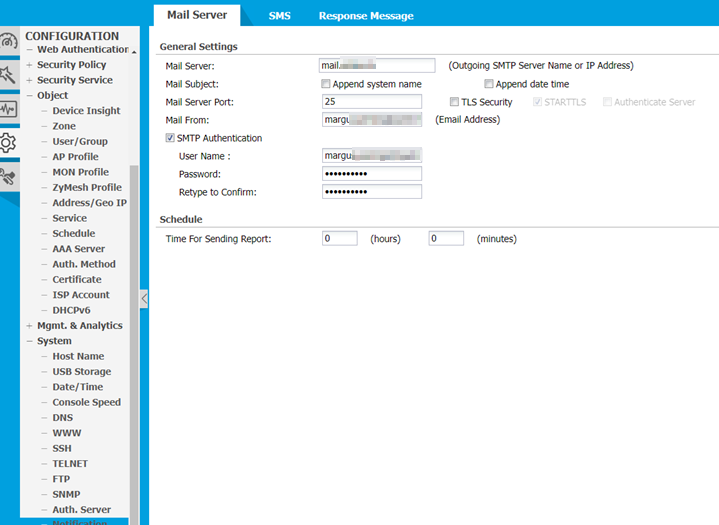
Task: Enable the Append system name checkbox
Action: [326, 84]
